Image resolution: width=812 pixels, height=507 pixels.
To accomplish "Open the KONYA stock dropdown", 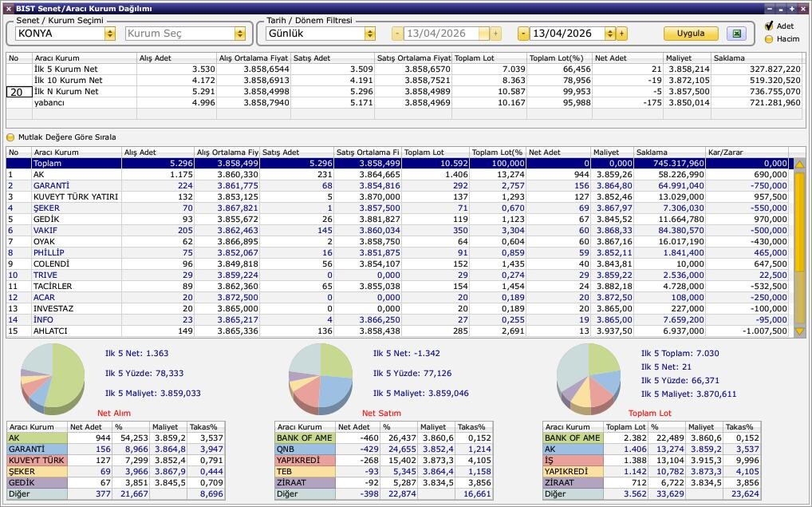I will (x=109, y=34).
